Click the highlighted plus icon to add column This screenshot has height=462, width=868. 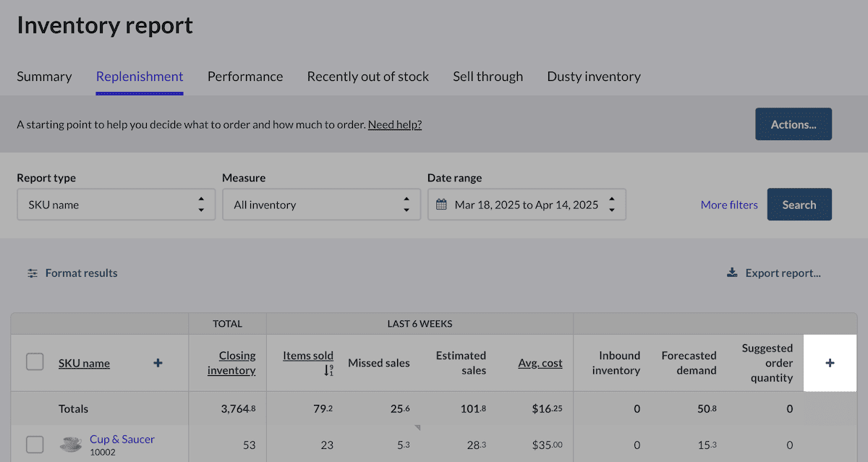[830, 363]
